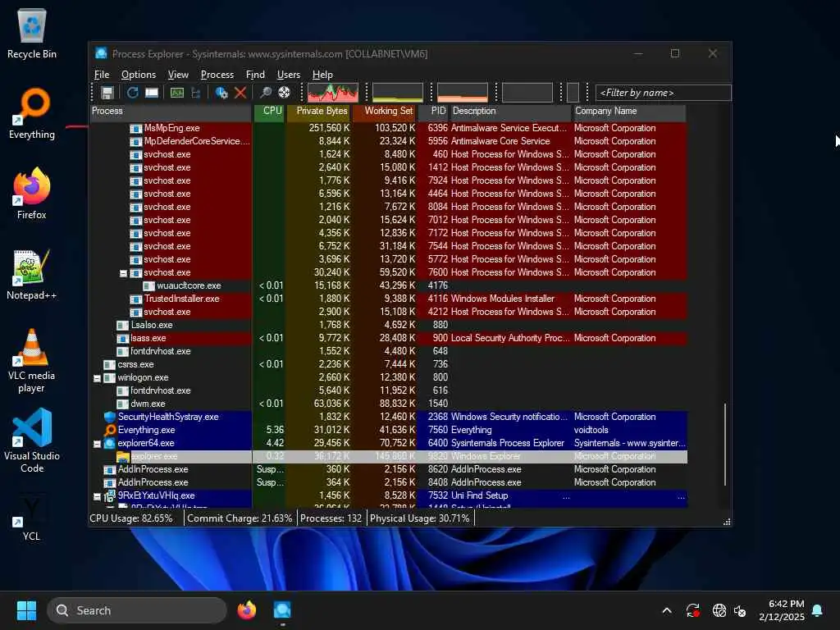The height and width of the screenshot is (630, 840).
Task: Sort by the Working Set column header
Action: tap(385, 111)
